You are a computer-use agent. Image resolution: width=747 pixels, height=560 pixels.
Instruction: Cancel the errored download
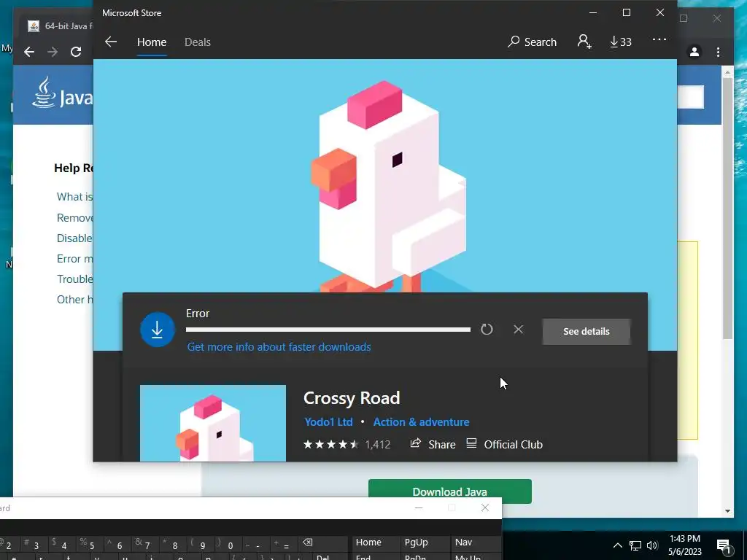point(519,330)
